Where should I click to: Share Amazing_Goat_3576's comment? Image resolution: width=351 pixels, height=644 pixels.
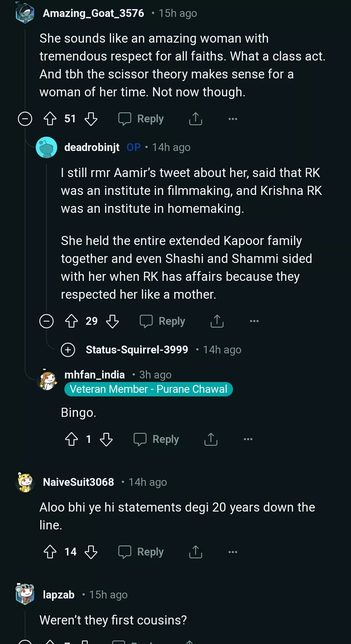[x=196, y=119]
